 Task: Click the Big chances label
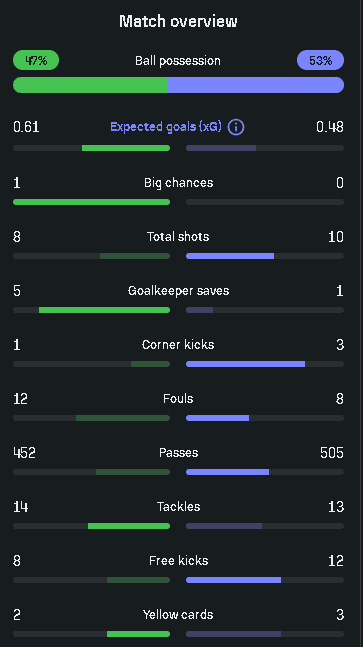coord(179,183)
